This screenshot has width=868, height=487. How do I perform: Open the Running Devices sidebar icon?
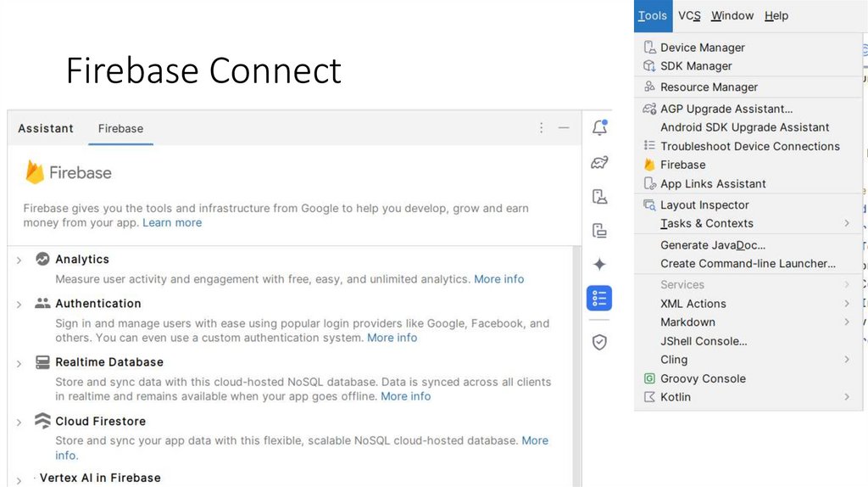click(x=599, y=230)
